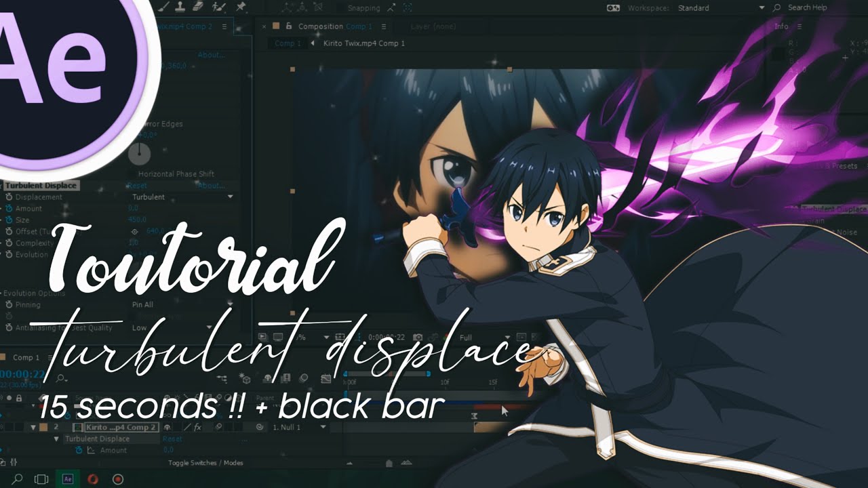
Task: Click the layer 2 label color swatch
Action: [43, 428]
